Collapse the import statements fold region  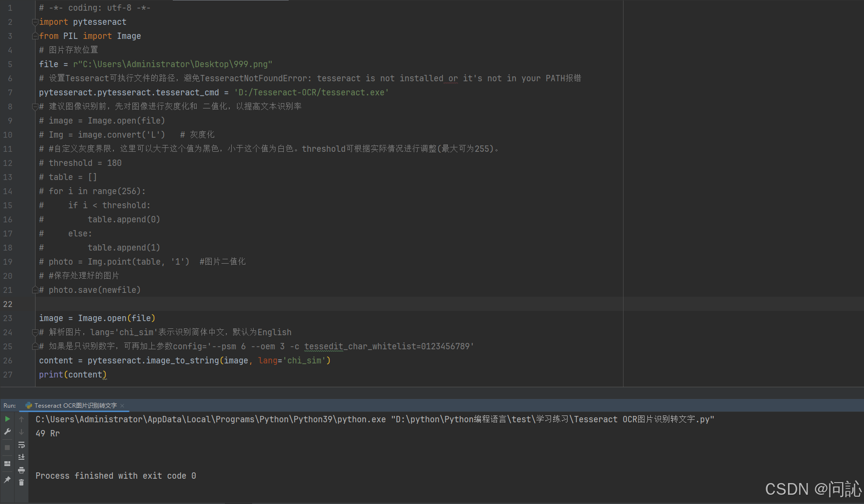click(35, 22)
